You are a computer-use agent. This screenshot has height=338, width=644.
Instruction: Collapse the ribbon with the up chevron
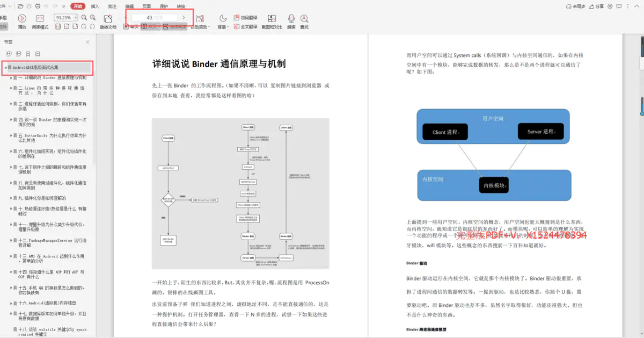click(x=636, y=6)
